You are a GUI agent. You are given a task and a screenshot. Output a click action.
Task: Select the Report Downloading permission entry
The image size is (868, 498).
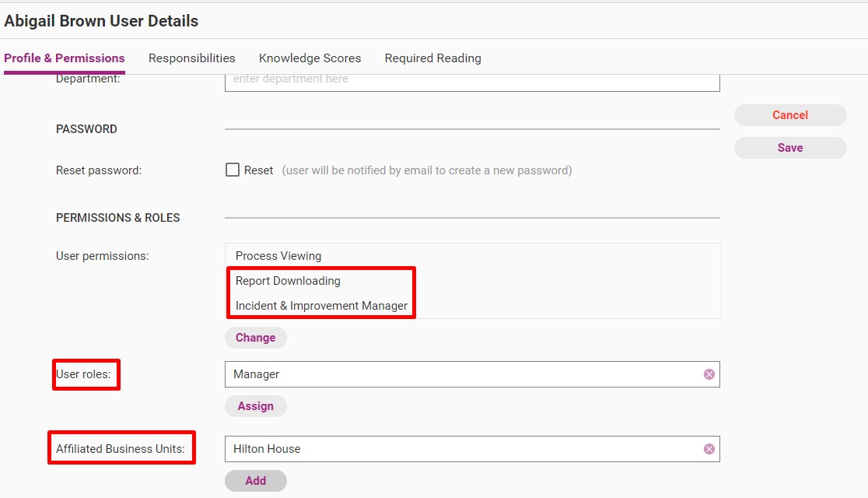click(x=288, y=281)
